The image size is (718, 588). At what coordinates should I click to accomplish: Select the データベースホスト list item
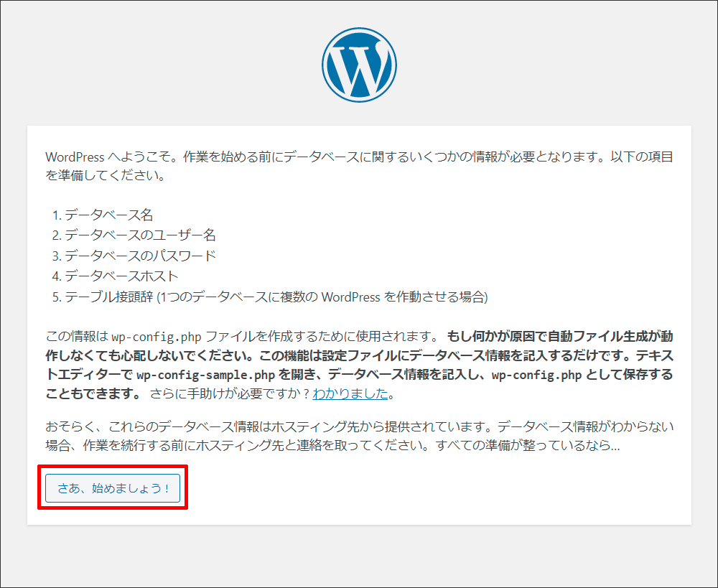pos(121,276)
